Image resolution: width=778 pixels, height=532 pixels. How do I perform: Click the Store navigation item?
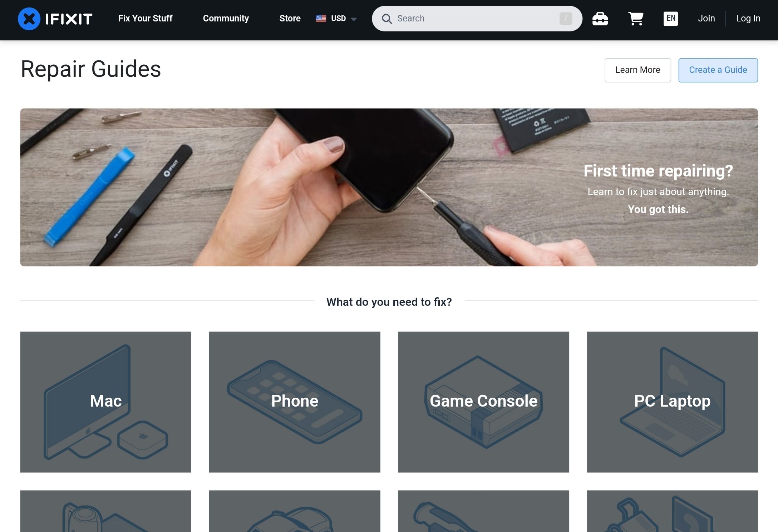coord(290,18)
